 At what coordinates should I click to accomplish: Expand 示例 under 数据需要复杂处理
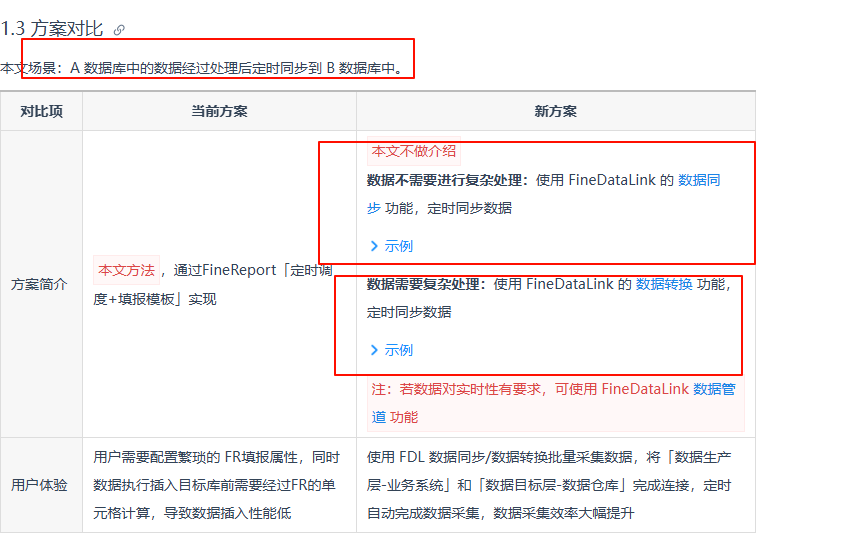coord(392,350)
